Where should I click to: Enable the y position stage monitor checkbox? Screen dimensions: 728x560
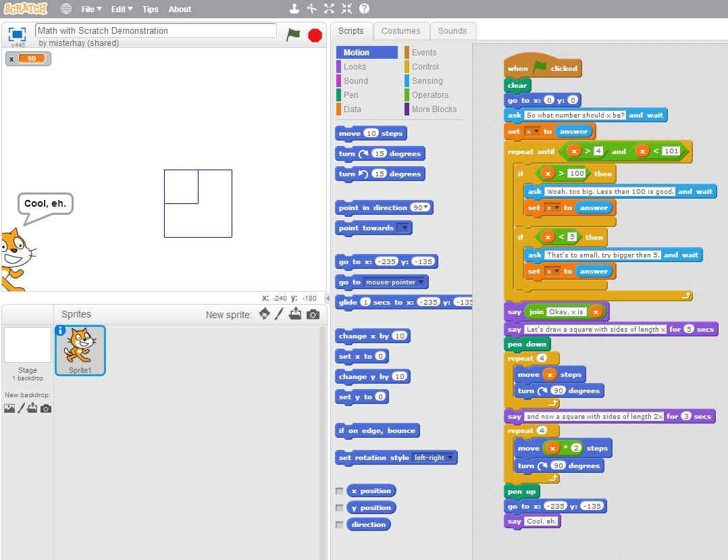pos(340,507)
